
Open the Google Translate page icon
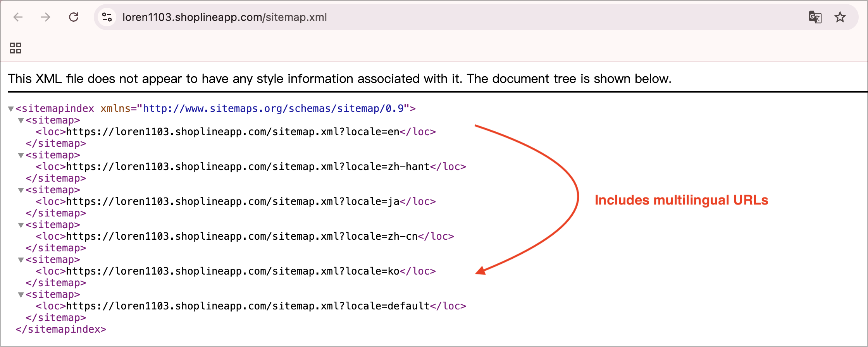(x=815, y=17)
